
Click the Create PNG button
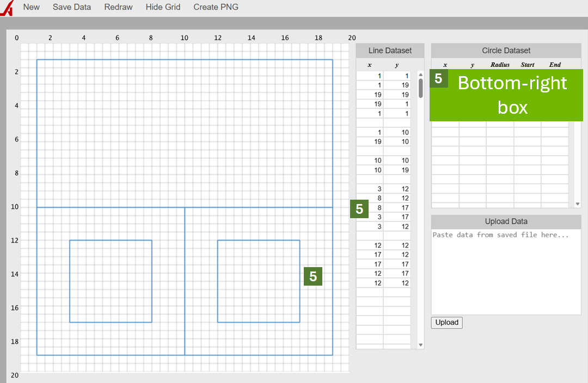tap(216, 7)
